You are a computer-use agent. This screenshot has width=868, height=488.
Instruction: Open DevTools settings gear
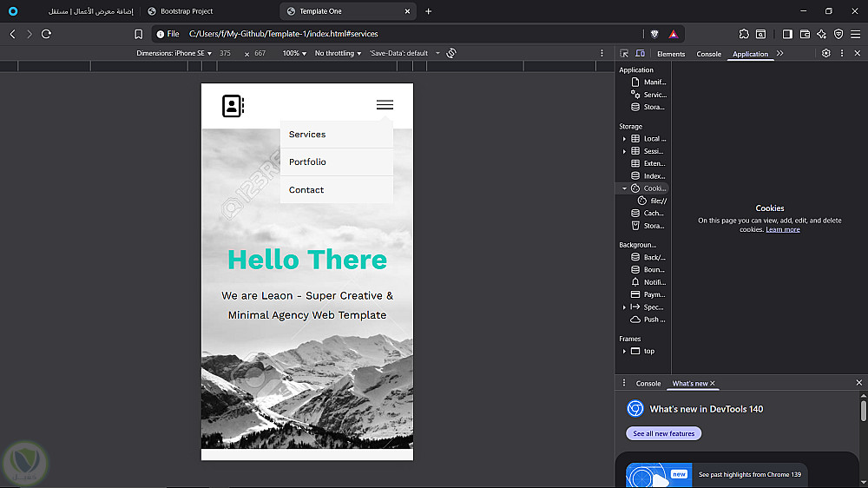click(825, 54)
